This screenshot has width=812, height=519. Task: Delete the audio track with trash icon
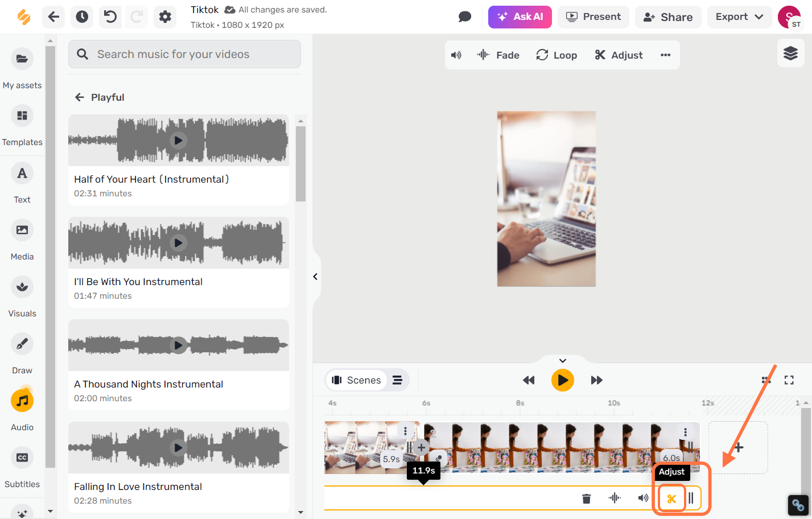click(587, 499)
